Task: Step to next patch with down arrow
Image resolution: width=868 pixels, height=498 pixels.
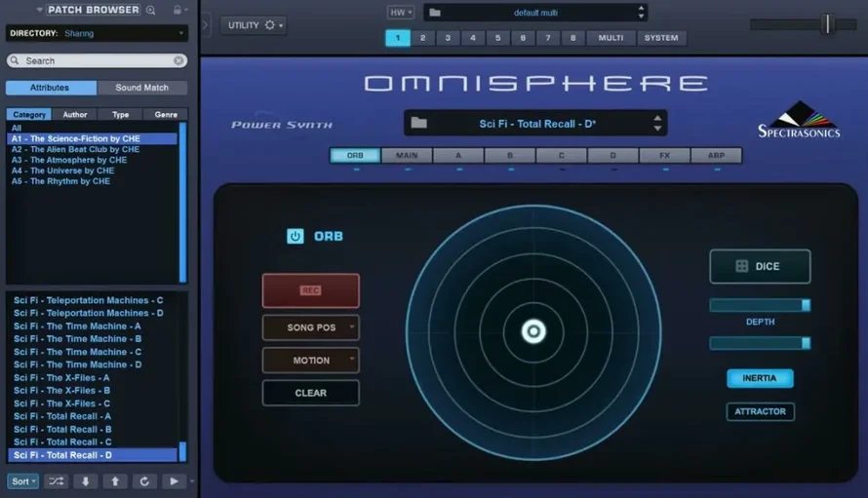Action: click(x=85, y=481)
